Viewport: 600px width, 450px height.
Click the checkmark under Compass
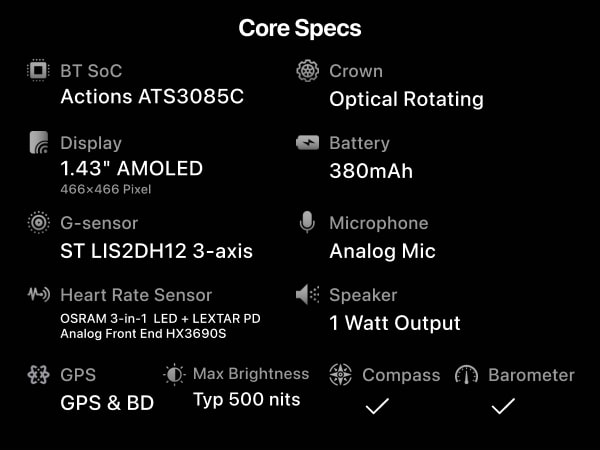(377, 406)
